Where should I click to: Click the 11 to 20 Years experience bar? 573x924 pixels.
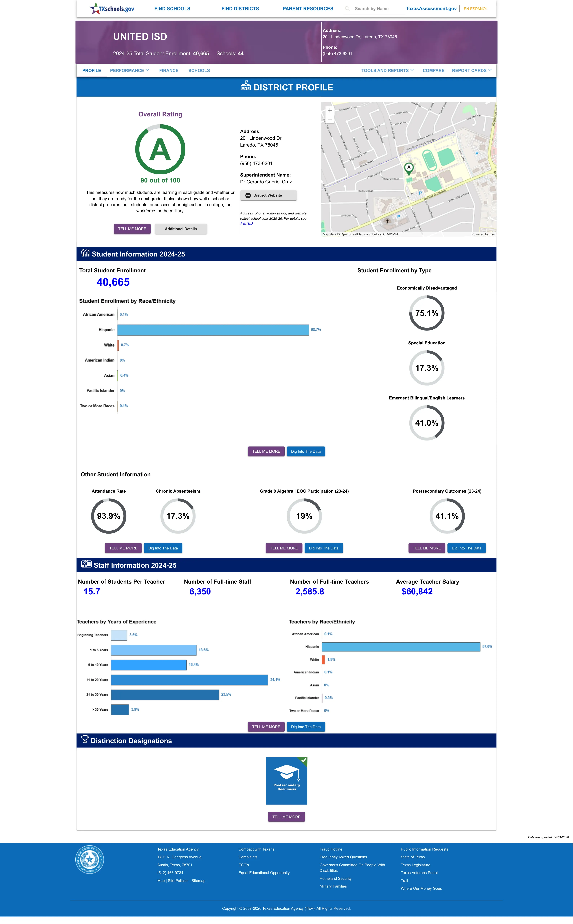(x=190, y=680)
